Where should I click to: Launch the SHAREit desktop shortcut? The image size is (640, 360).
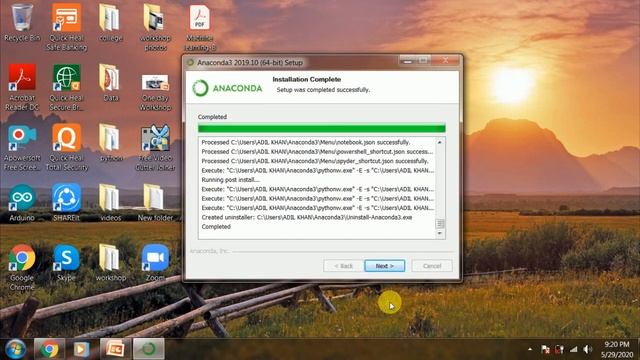click(67, 203)
